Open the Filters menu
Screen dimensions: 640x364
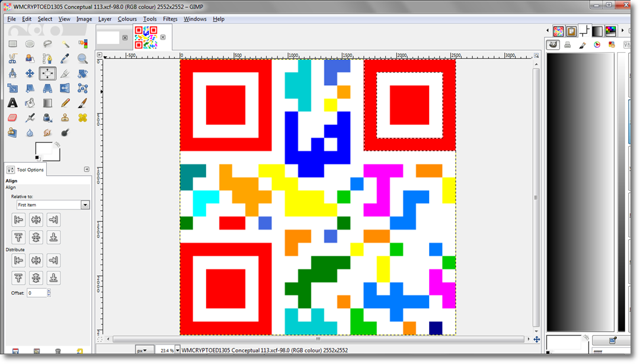pos(170,19)
